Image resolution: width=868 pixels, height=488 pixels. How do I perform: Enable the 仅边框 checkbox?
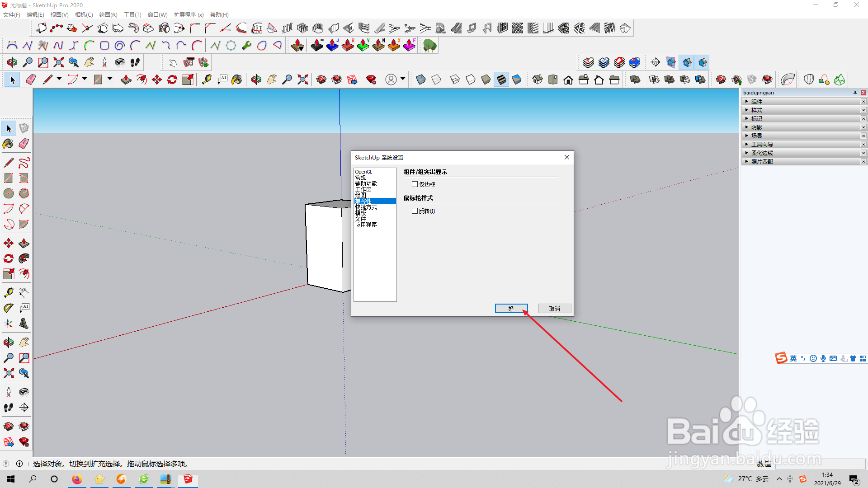pos(415,184)
